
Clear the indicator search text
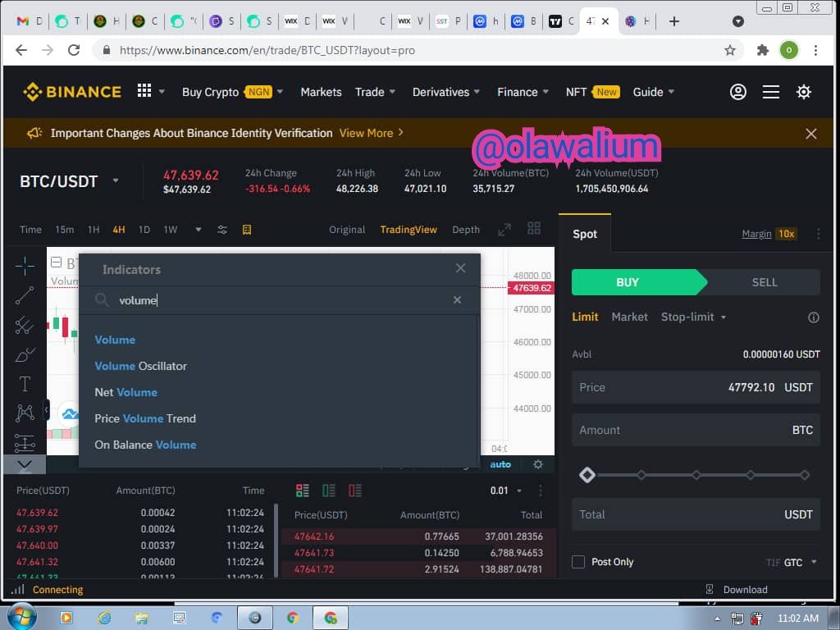click(x=457, y=300)
